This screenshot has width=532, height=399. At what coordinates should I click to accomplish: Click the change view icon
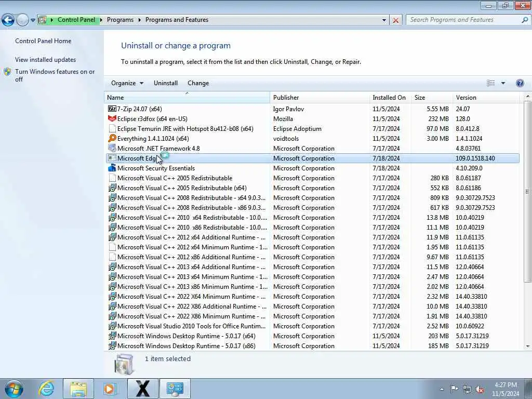490,83
